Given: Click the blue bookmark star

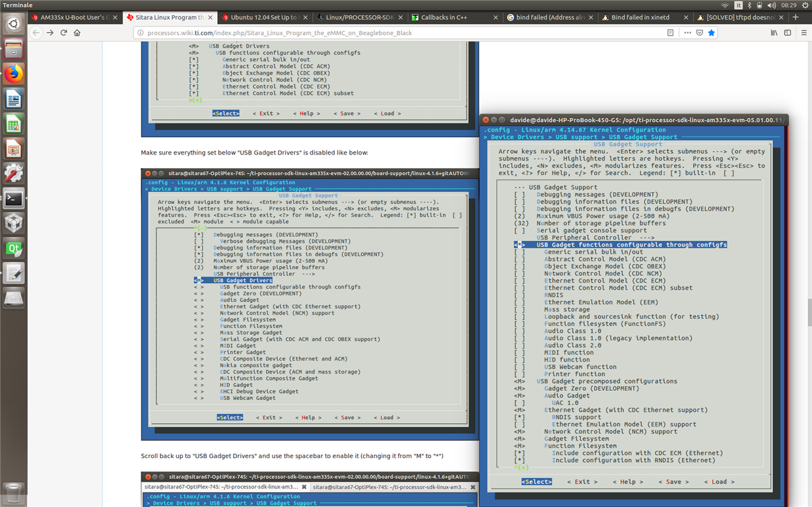Looking at the screenshot, I should (712, 32).
